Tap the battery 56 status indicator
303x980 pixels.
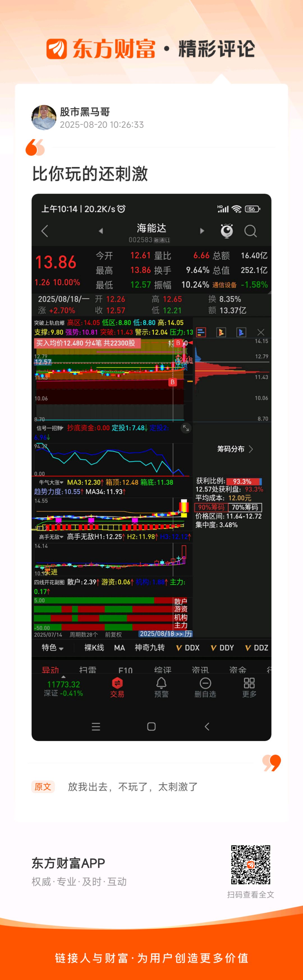point(252,209)
